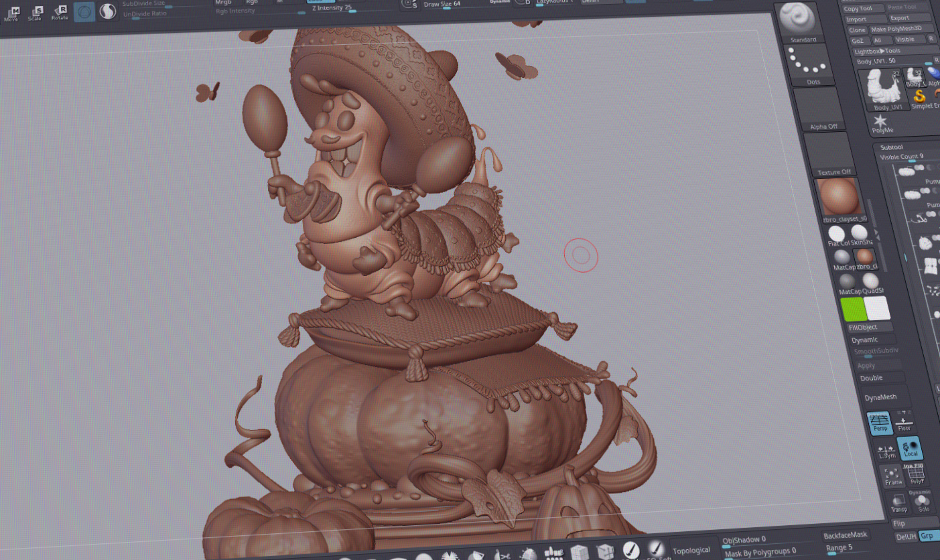Toggle Local symmetry L.Sym
Viewport: 940px width, 560px height.
887,450
